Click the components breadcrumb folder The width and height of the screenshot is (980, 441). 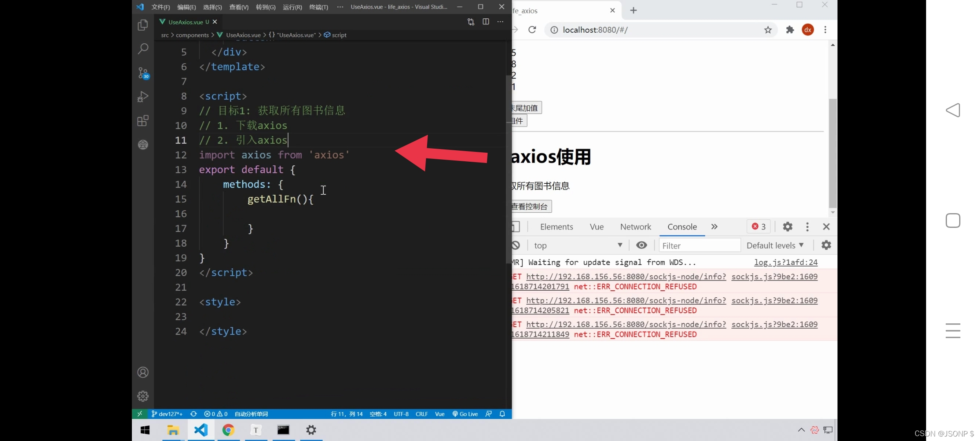[x=192, y=35]
